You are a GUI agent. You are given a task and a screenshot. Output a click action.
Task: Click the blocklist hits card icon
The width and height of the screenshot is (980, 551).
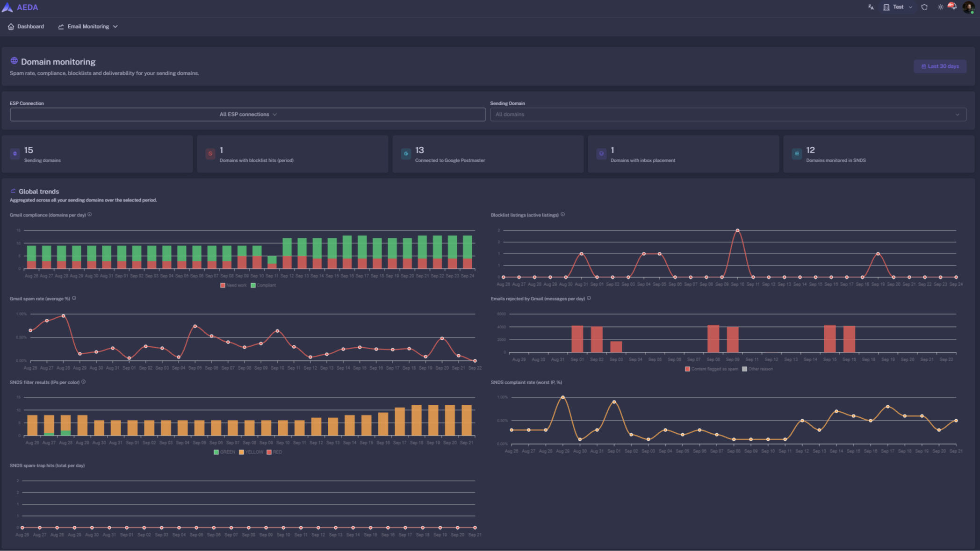(x=210, y=153)
